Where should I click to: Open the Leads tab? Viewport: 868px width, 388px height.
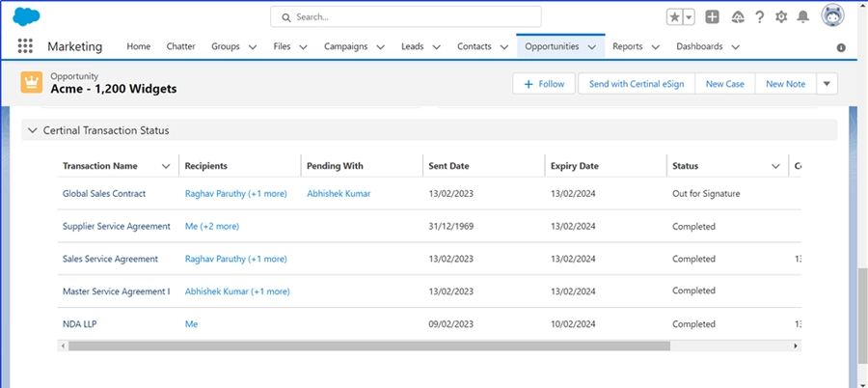pyautogui.click(x=413, y=46)
